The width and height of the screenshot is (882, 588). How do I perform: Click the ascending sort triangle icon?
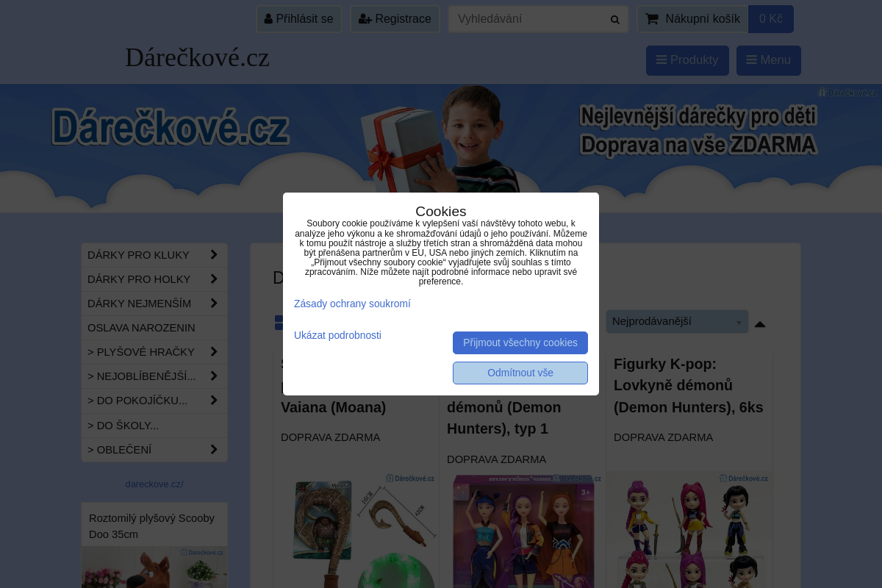760,323
